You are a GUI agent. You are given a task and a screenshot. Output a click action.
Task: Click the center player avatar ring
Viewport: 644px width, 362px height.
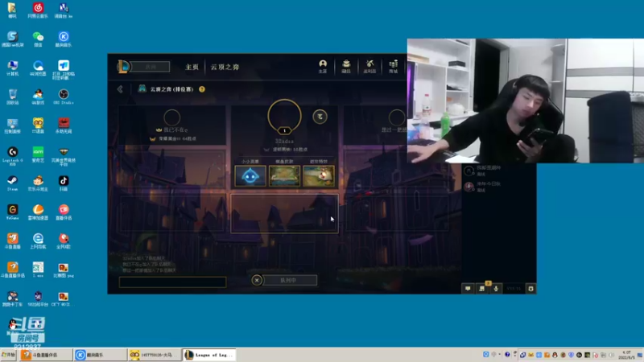(x=284, y=117)
